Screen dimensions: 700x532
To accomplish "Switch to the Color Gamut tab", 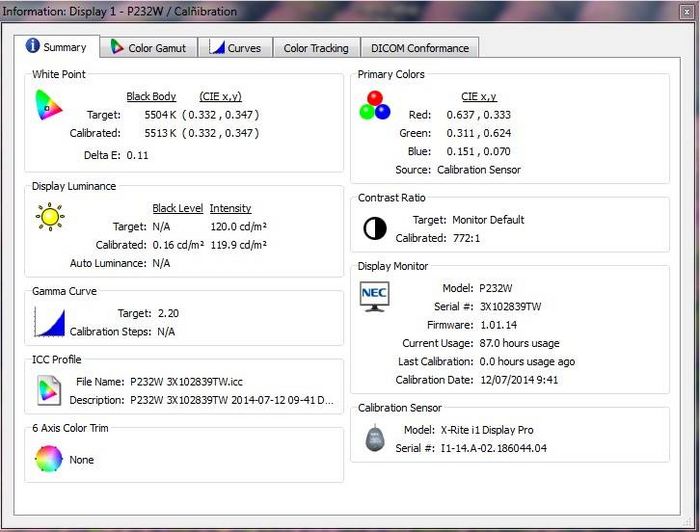I will (x=146, y=48).
